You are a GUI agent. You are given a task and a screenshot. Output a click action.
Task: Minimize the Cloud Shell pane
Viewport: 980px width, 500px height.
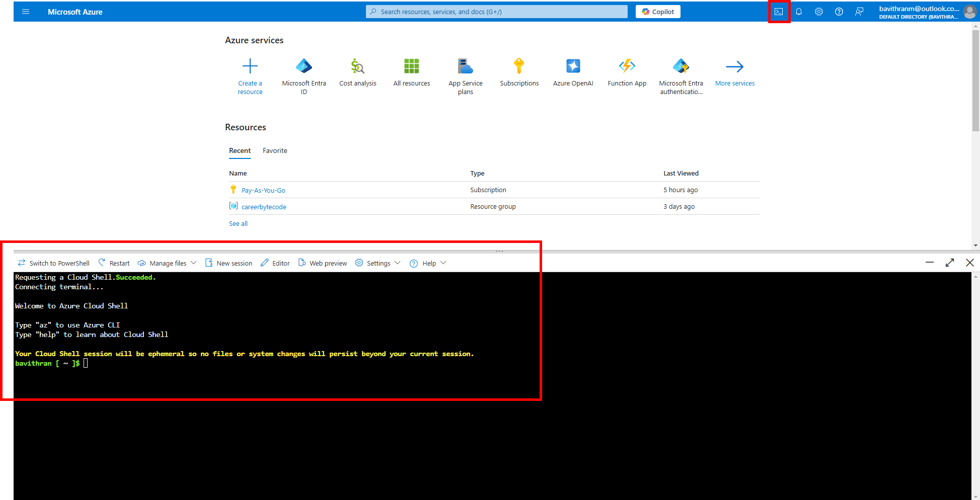pyautogui.click(x=930, y=263)
